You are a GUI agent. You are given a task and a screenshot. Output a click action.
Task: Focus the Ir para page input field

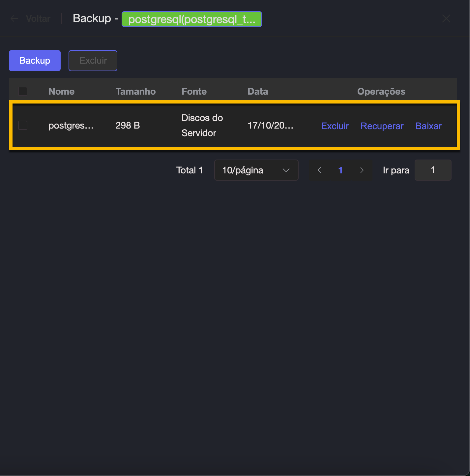(x=432, y=170)
